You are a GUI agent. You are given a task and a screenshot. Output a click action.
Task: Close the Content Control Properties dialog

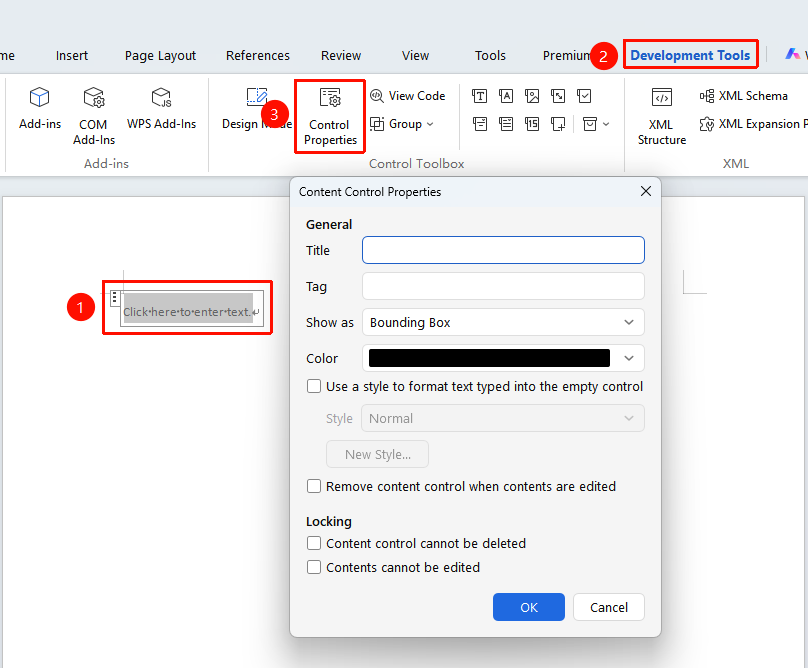point(646,191)
